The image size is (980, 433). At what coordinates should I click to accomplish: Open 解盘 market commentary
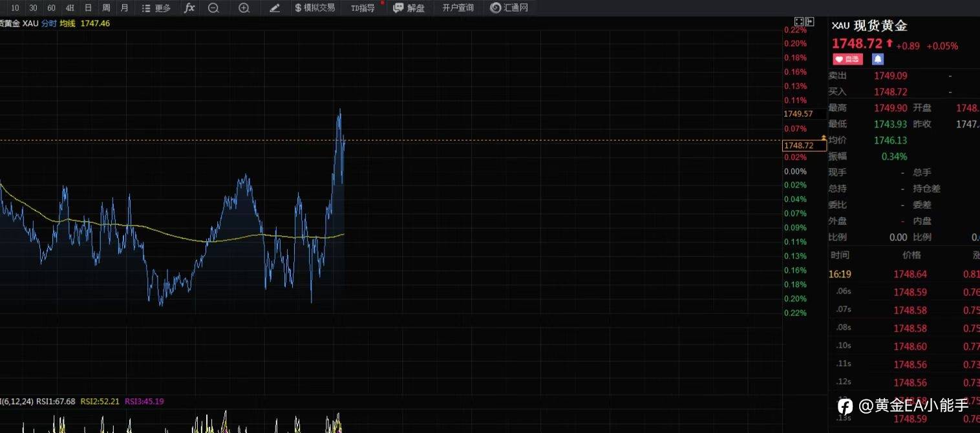click(409, 8)
